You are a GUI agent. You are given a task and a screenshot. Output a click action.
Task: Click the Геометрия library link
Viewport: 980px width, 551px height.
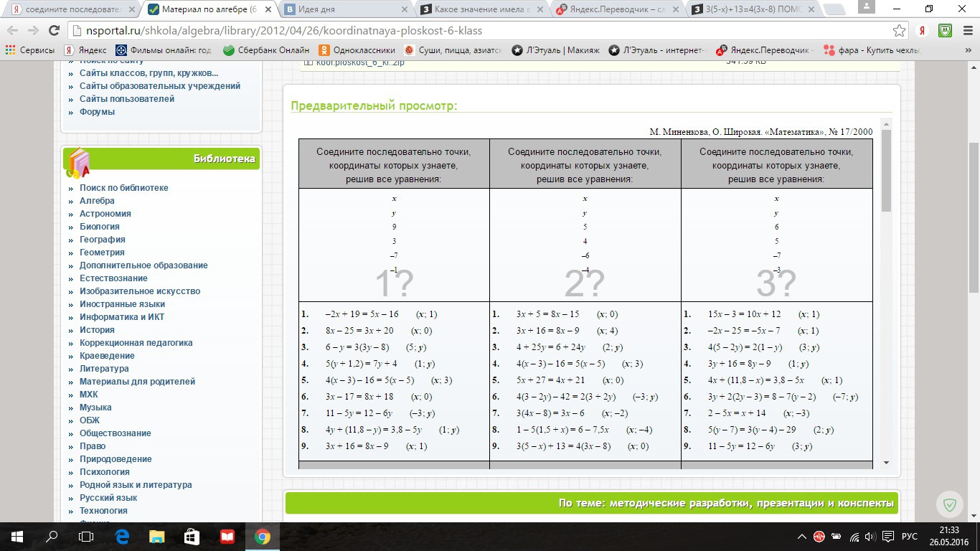[102, 253]
